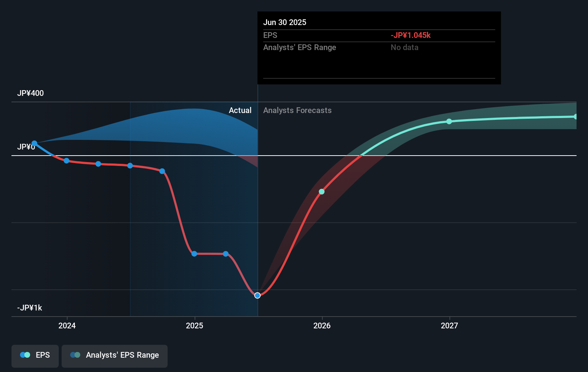Click the Analysts Forecasts section label

(x=297, y=110)
